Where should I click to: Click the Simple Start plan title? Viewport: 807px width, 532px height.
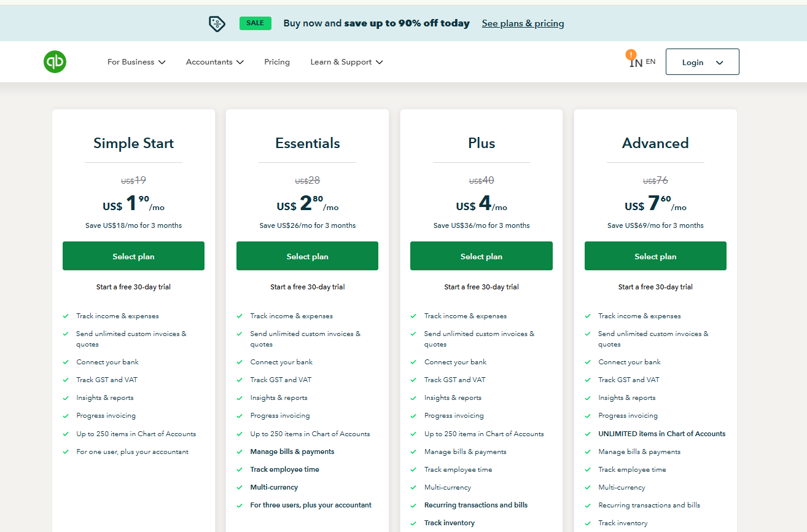(133, 143)
